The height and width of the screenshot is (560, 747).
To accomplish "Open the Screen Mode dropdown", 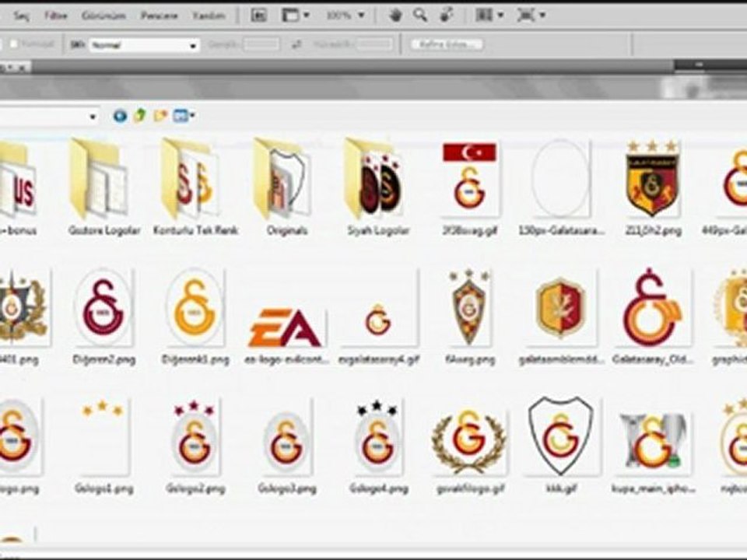I will 531,16.
